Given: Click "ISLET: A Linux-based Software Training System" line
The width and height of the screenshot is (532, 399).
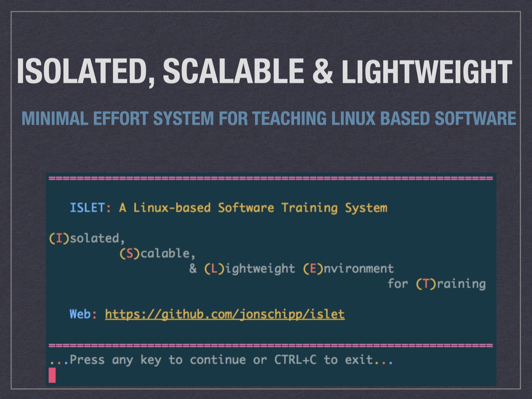Looking at the screenshot, I should (228, 208).
